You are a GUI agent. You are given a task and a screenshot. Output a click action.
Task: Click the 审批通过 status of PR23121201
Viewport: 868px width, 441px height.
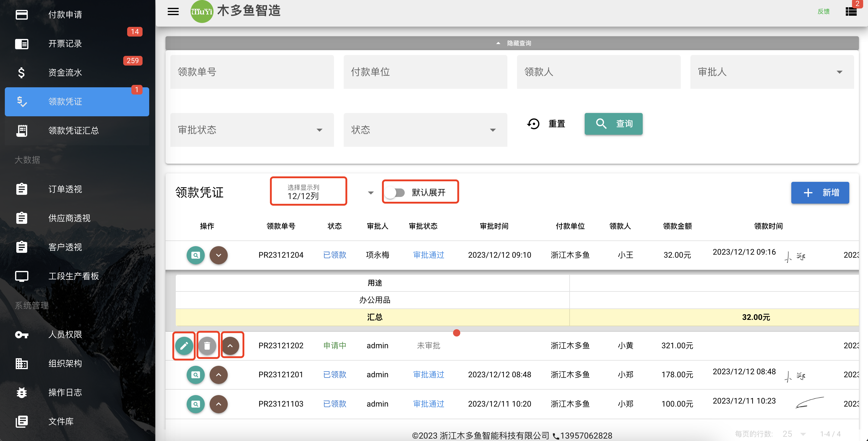[x=429, y=375]
